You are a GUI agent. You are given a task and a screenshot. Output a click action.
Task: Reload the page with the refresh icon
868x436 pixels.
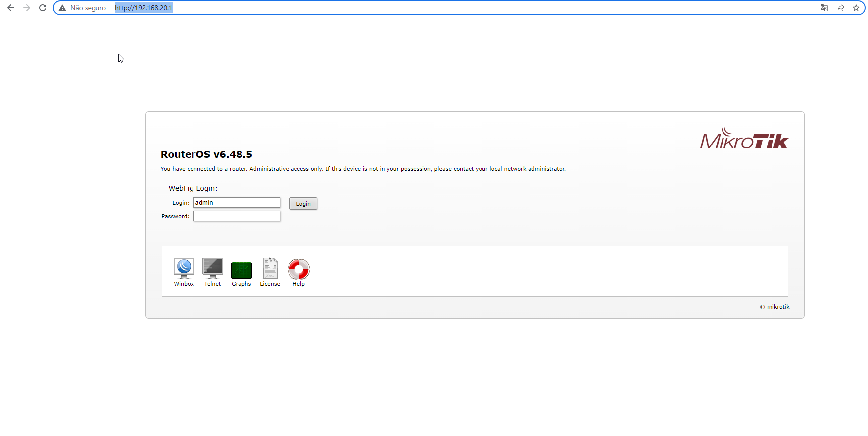click(x=43, y=8)
